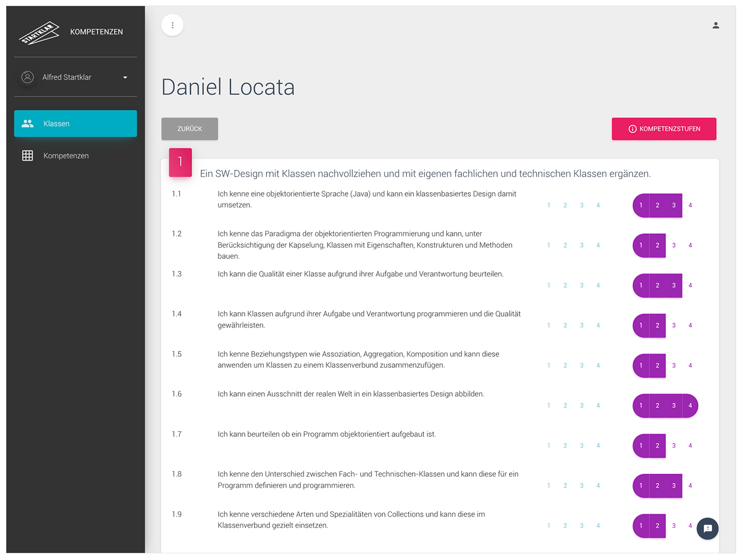
Task: Set purple level 1 for competency 1.7
Action: (641, 446)
